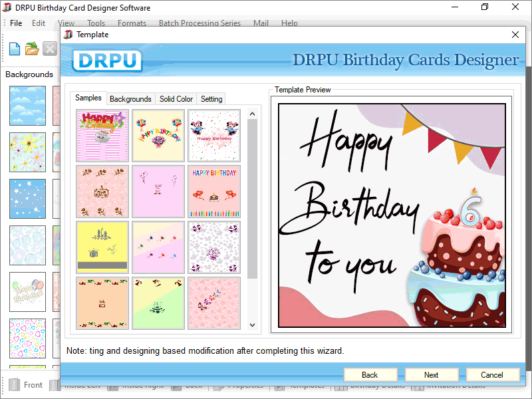Viewport: 532px width, 399px height.
Task: Click the samples list scroll down arrow
Action: coord(252,325)
